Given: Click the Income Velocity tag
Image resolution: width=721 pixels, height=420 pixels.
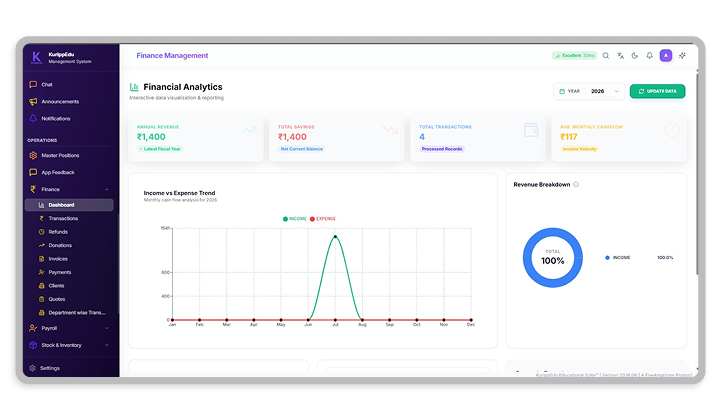Looking at the screenshot, I should [x=579, y=149].
